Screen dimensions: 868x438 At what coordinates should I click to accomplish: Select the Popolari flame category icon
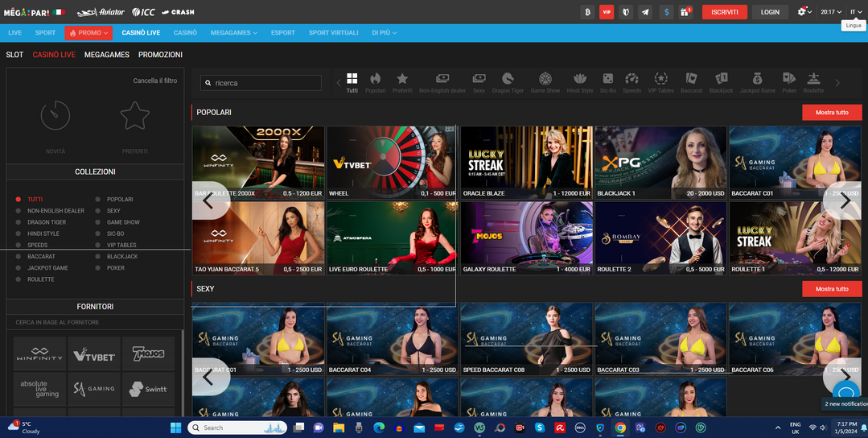click(x=376, y=83)
